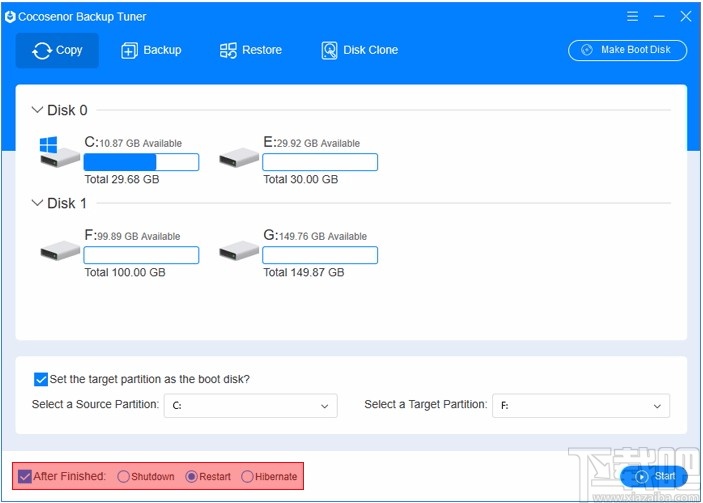The height and width of the screenshot is (503, 703).
Task: Minimize the Backup Tuner window
Action: (659, 17)
